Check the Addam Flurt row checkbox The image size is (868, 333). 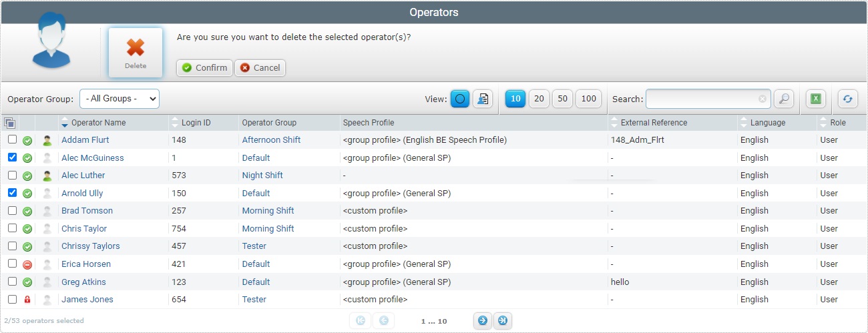(x=12, y=139)
